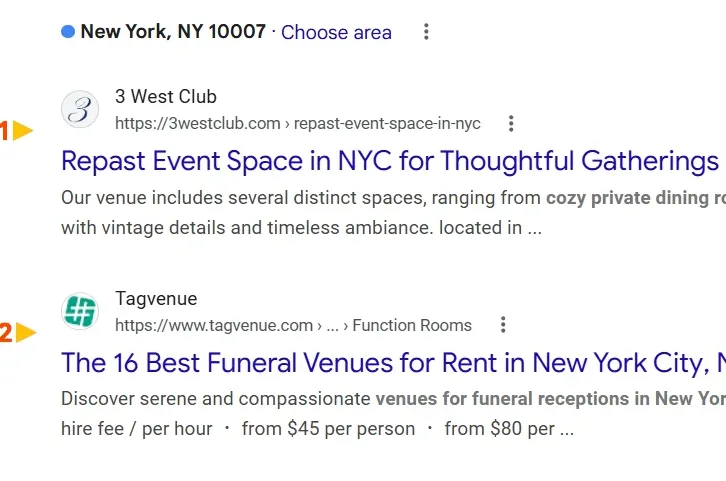Click the New York, NY 10007 location text
Viewport: 726px width, 481px height.
pyautogui.click(x=173, y=31)
